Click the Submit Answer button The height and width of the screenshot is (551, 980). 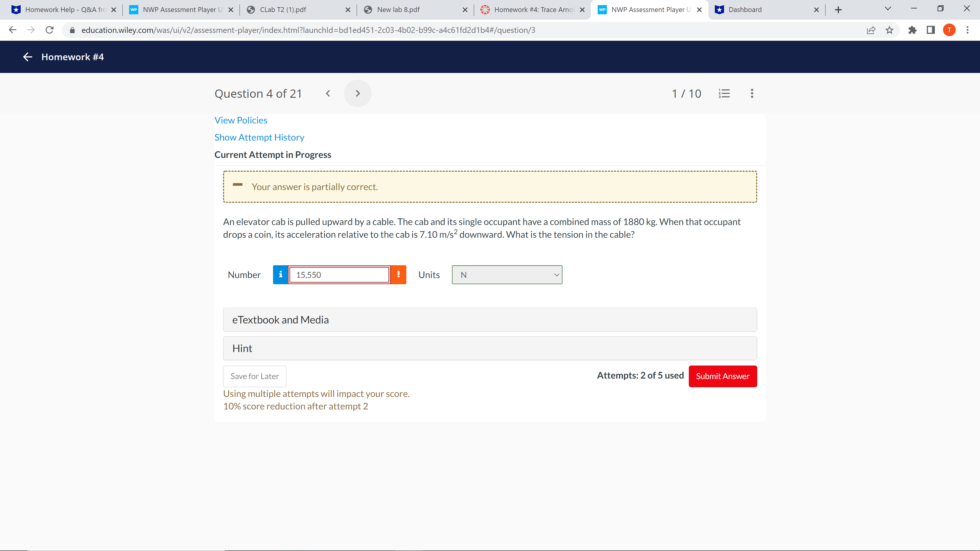[x=723, y=375]
